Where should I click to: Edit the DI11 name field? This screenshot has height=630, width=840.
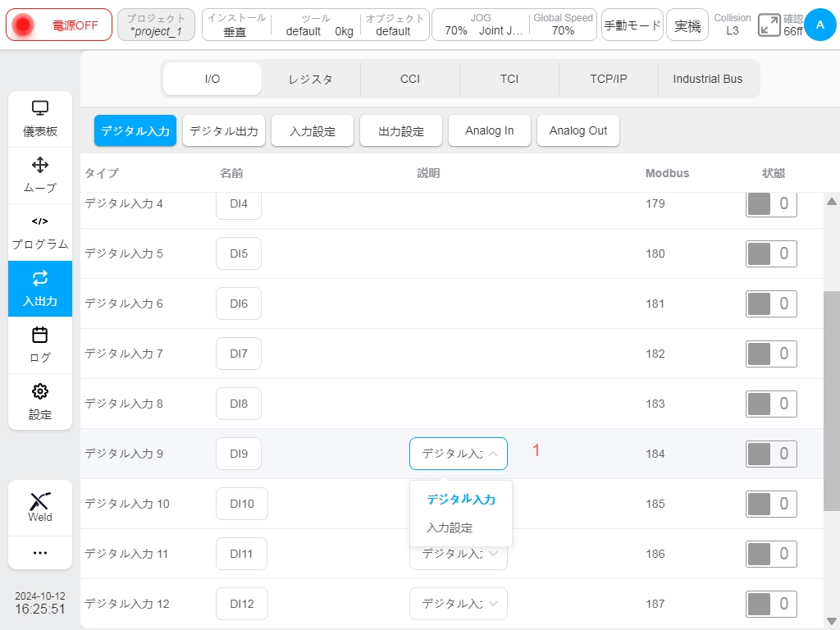[242, 554]
